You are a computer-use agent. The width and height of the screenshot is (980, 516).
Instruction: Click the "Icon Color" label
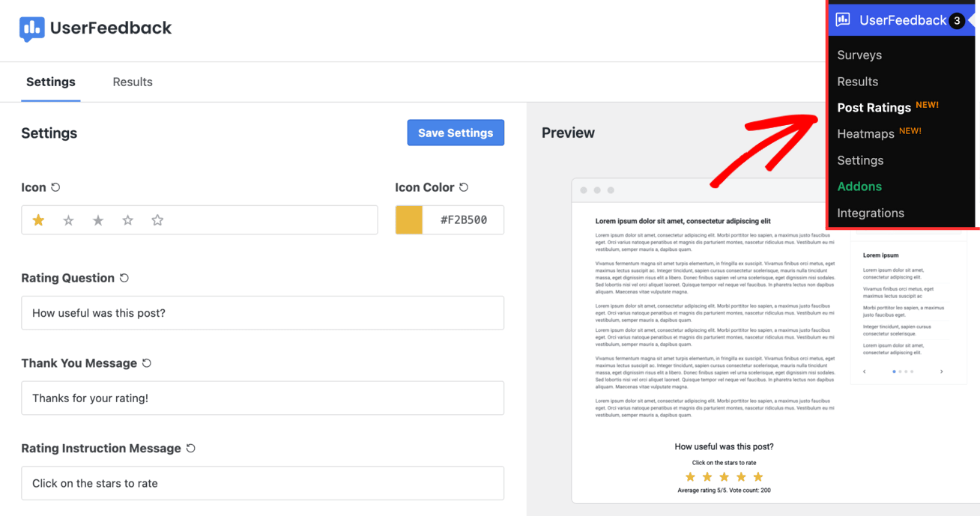pyautogui.click(x=425, y=187)
